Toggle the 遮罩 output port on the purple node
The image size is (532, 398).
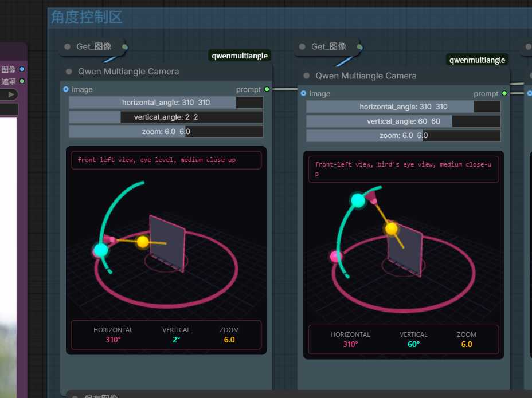[22, 81]
